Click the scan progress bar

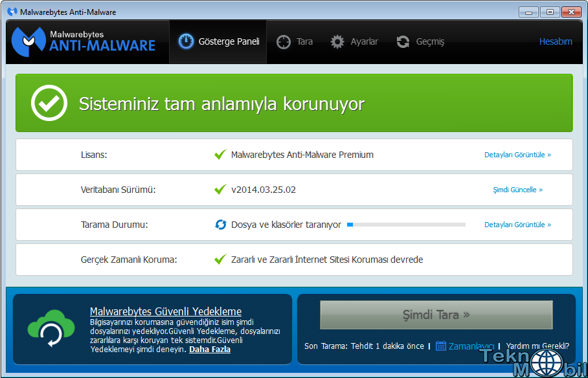point(406,225)
